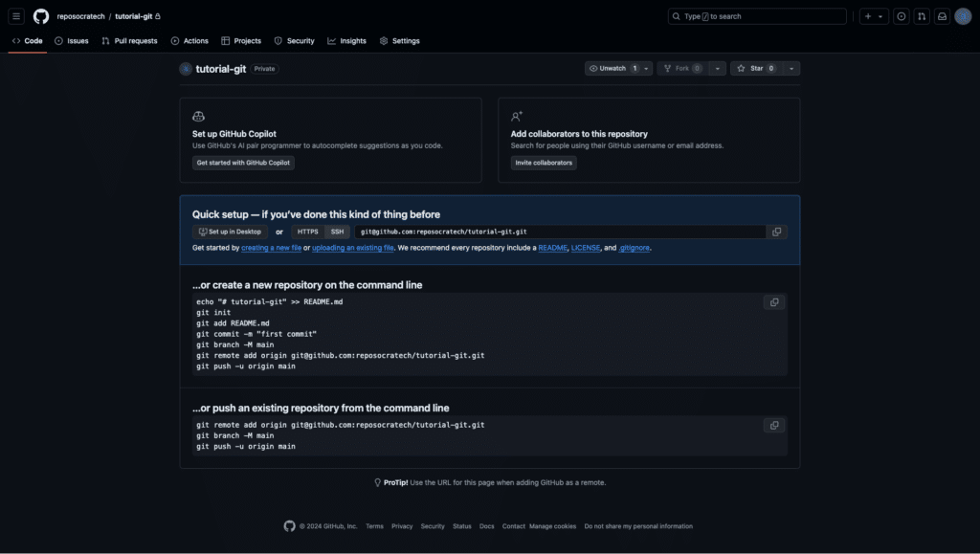Copy the create new repository commands
980x554 pixels.
(773, 302)
